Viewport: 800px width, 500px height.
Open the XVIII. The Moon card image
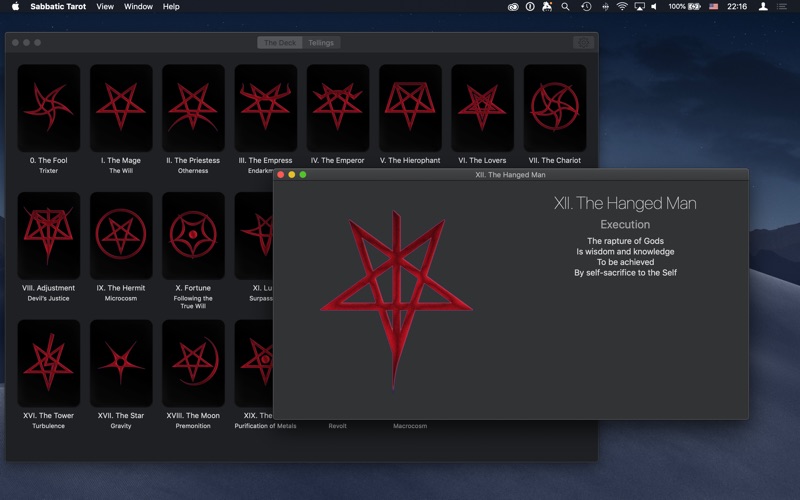[x=193, y=363]
